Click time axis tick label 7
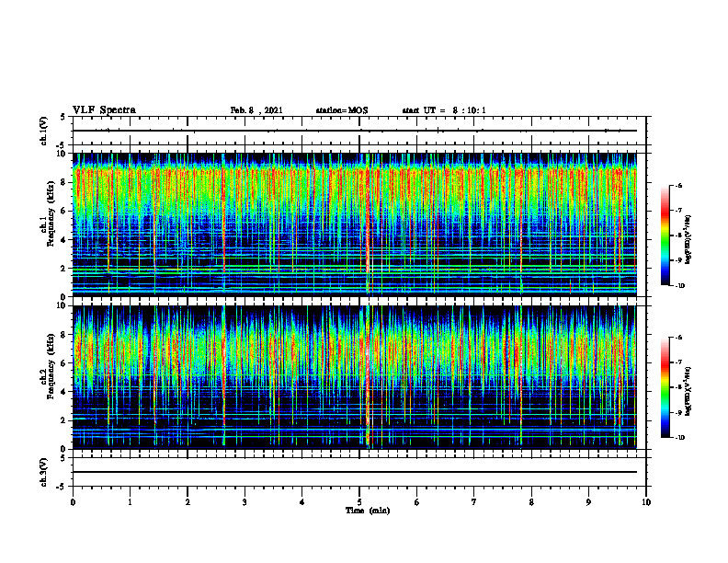Image resolution: width=728 pixels, height=563 pixels. click(x=474, y=502)
